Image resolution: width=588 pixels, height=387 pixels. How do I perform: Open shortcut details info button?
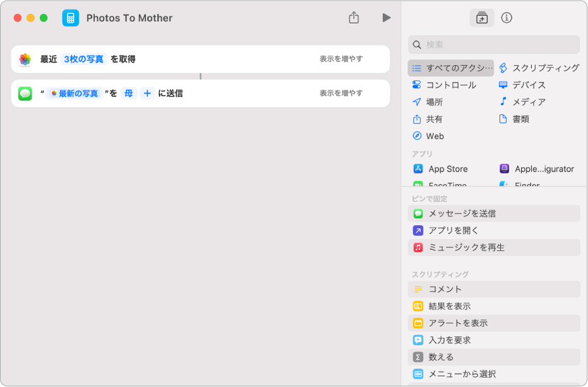point(507,18)
